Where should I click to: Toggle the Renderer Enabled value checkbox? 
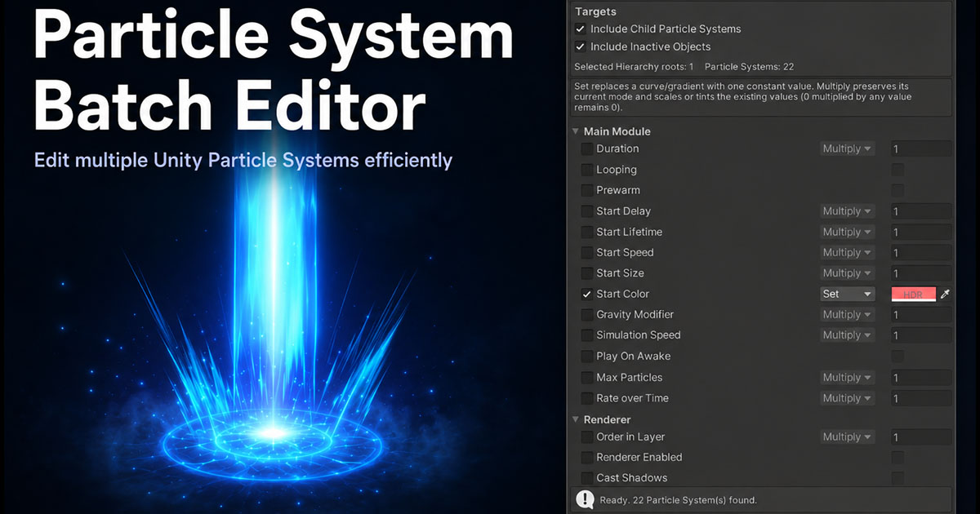(x=898, y=457)
